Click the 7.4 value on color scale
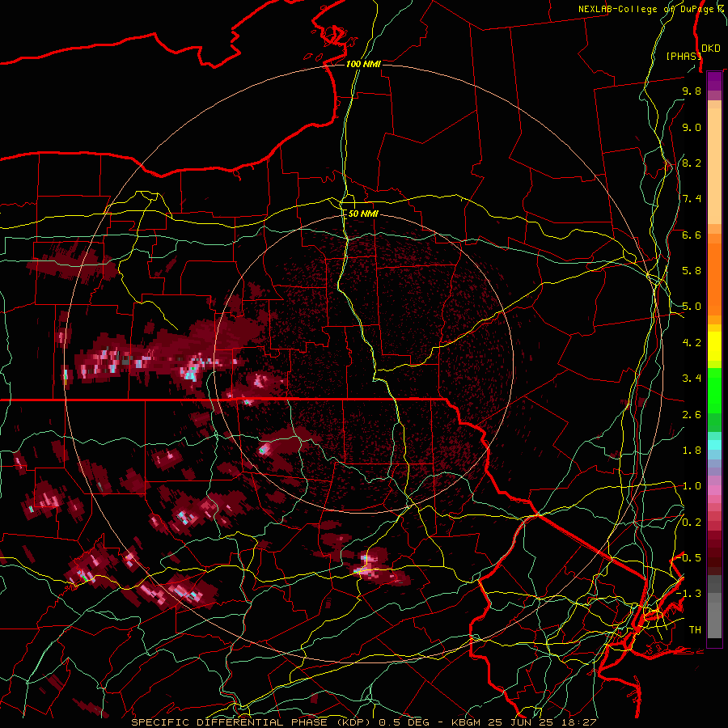The image size is (728, 728). [692, 199]
